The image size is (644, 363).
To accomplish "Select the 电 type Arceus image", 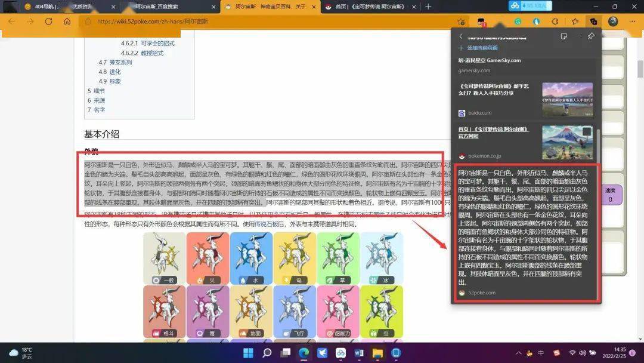I will 295,258.
